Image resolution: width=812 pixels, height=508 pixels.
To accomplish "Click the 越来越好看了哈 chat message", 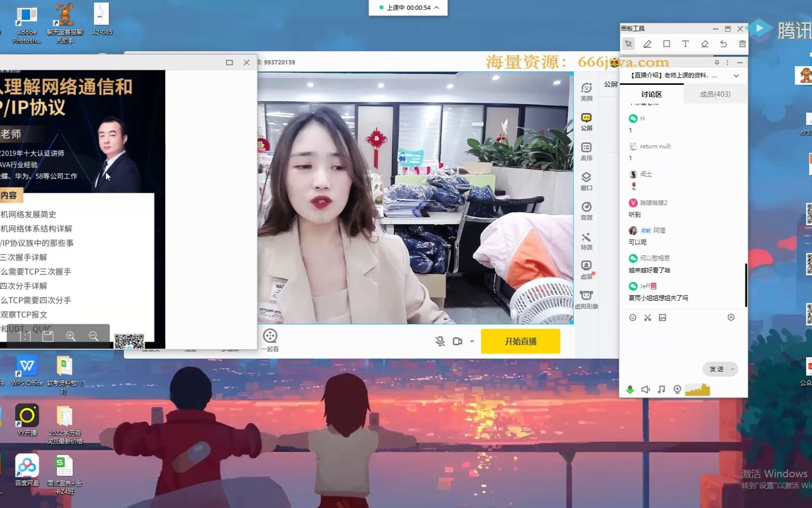I will [x=649, y=270].
